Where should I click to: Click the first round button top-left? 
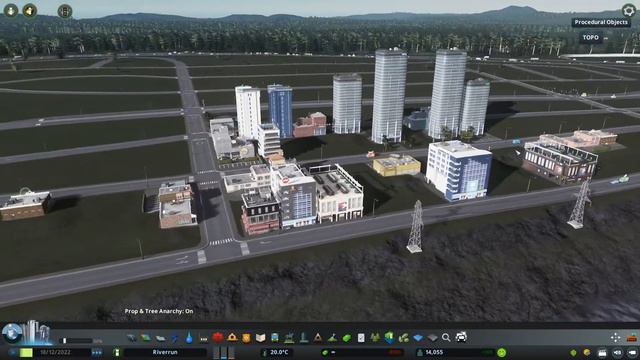pos(11,10)
